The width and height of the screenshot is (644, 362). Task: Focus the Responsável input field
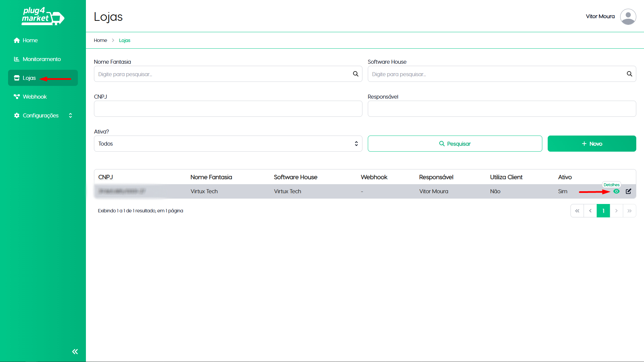[502, 109]
